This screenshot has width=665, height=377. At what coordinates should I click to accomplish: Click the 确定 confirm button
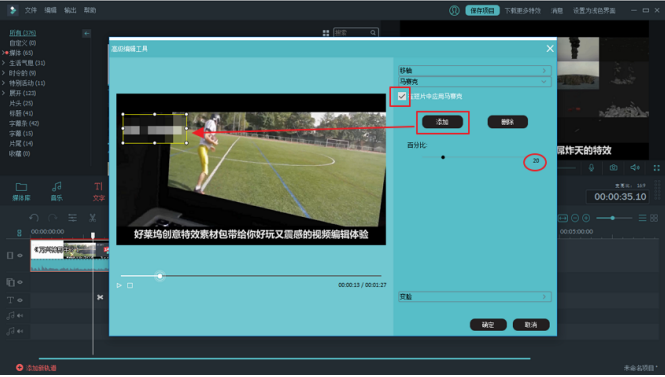pos(488,325)
